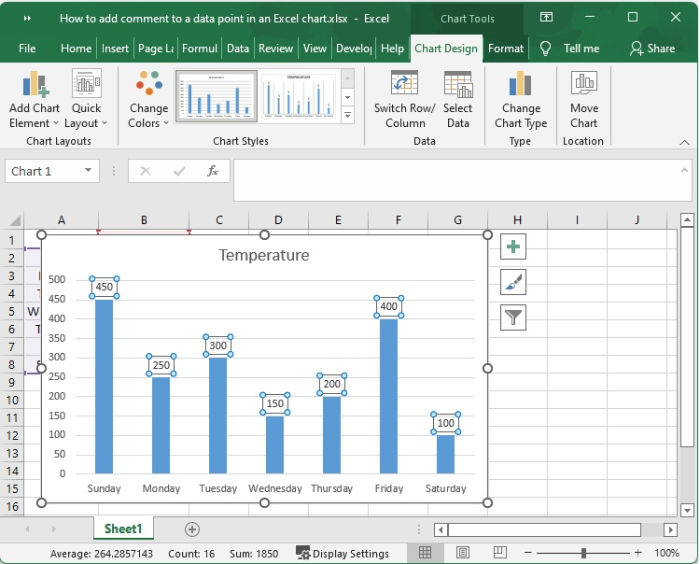Viewport: 700px width, 564px height.
Task: Collapse the ribbon arrow
Action: [684, 142]
